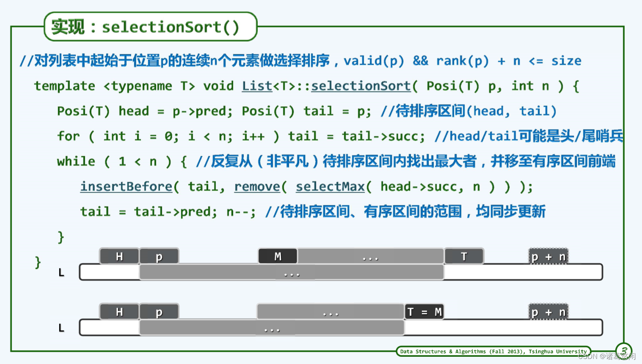Open the underlined selectionSort link in the signature
The width and height of the screenshot is (642, 364).
point(361,86)
